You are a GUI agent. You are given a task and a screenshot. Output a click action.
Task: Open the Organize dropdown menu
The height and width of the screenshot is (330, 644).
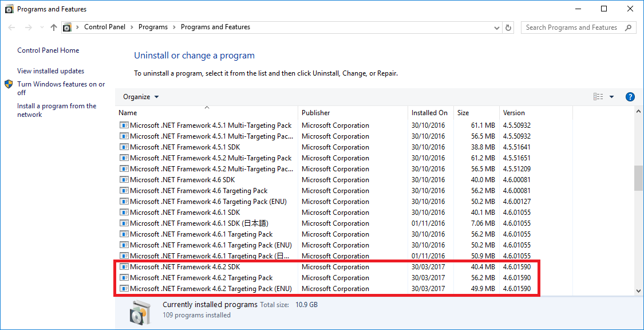click(x=141, y=97)
